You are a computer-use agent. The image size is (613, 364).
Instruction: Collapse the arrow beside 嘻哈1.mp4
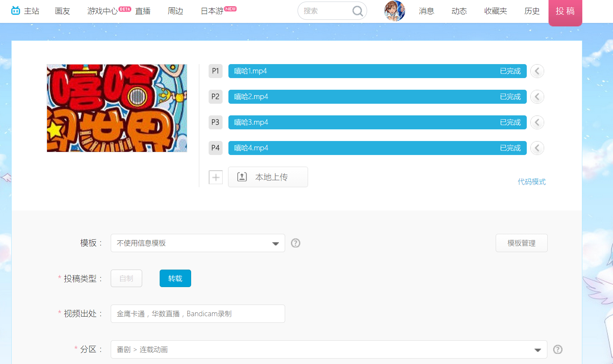[537, 71]
